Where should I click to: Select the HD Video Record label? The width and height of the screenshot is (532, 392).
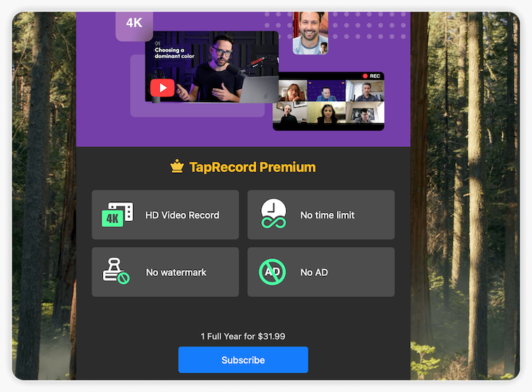[182, 215]
